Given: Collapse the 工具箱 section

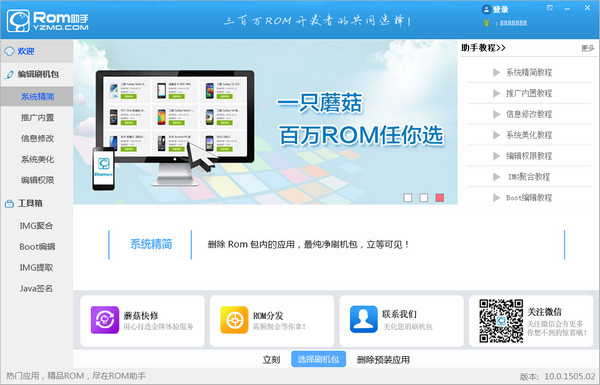Looking at the screenshot, I should (x=37, y=204).
